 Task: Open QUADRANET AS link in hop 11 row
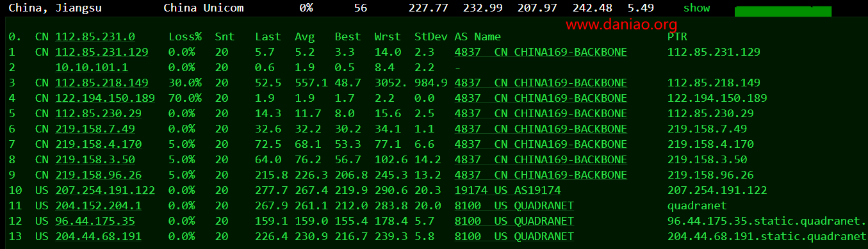pos(514,205)
